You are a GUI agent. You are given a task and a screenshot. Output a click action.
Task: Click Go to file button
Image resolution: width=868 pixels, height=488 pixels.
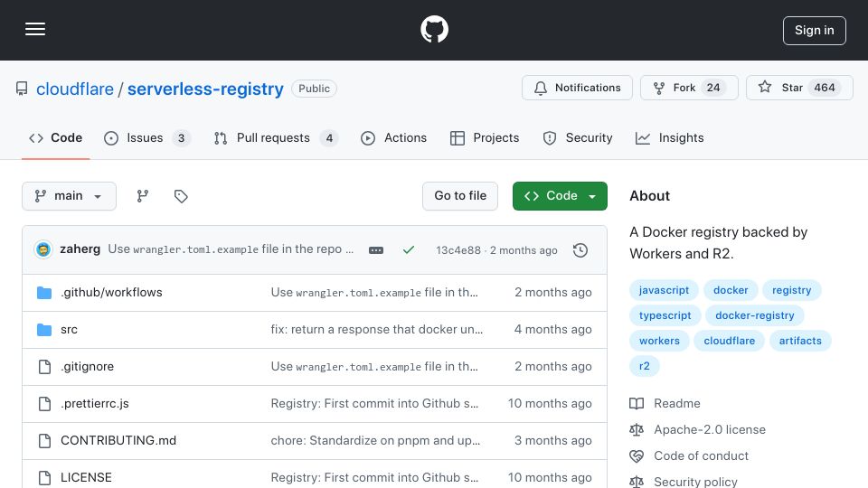pos(460,196)
